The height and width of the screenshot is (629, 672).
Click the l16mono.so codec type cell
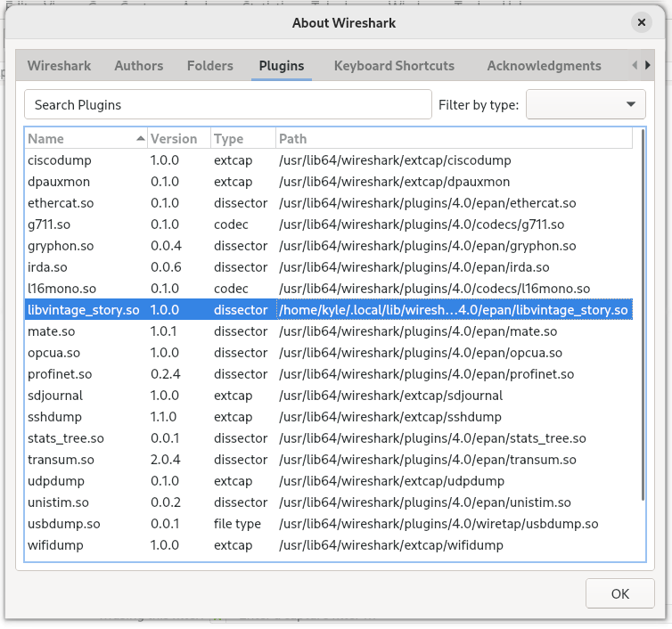[243, 289]
